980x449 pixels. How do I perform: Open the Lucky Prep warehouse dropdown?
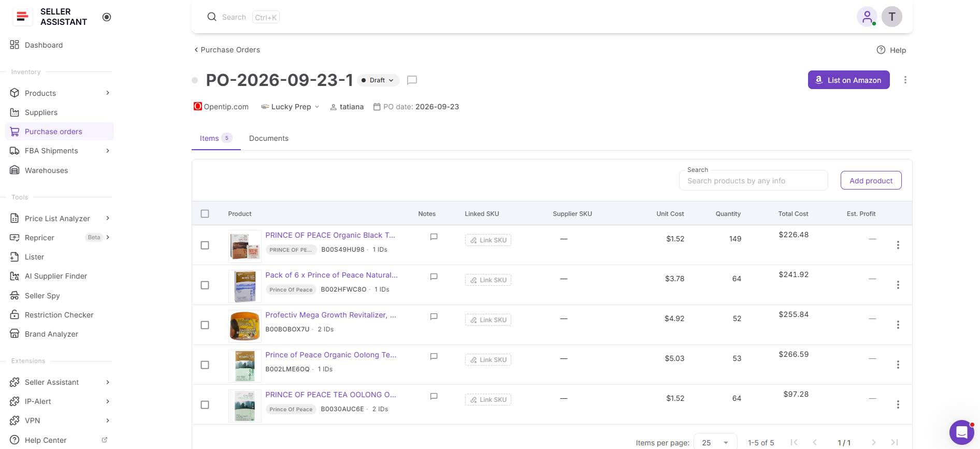290,107
